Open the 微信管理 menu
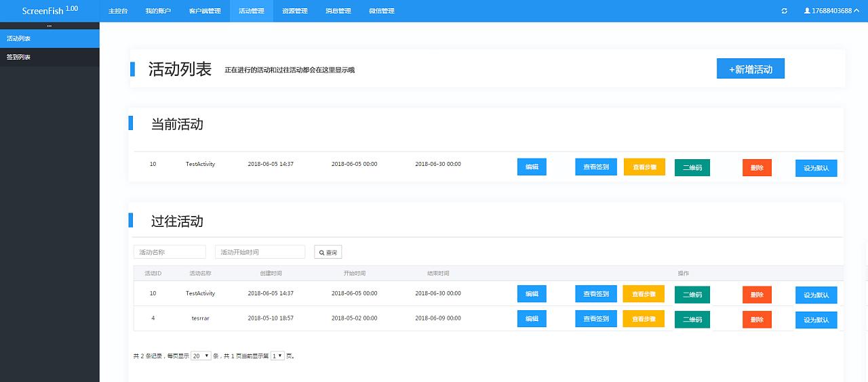Image resolution: width=868 pixels, height=382 pixels. 382,11
